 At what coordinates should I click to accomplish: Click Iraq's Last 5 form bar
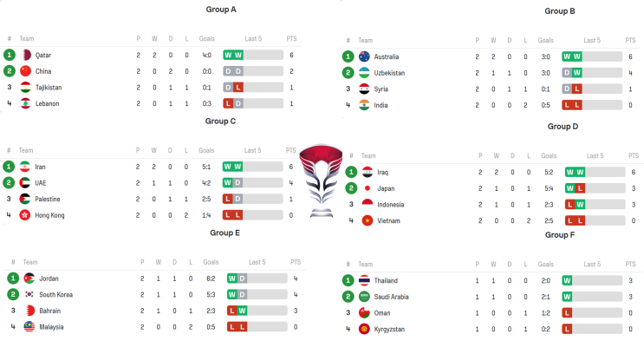[595, 172]
